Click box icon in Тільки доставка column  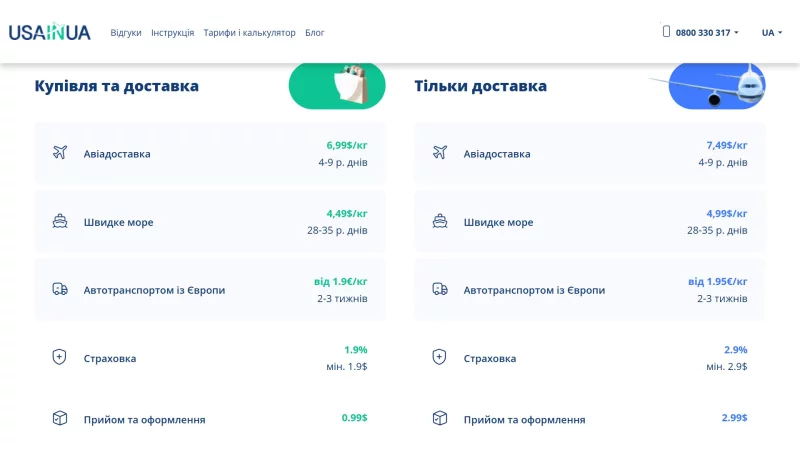click(x=440, y=418)
